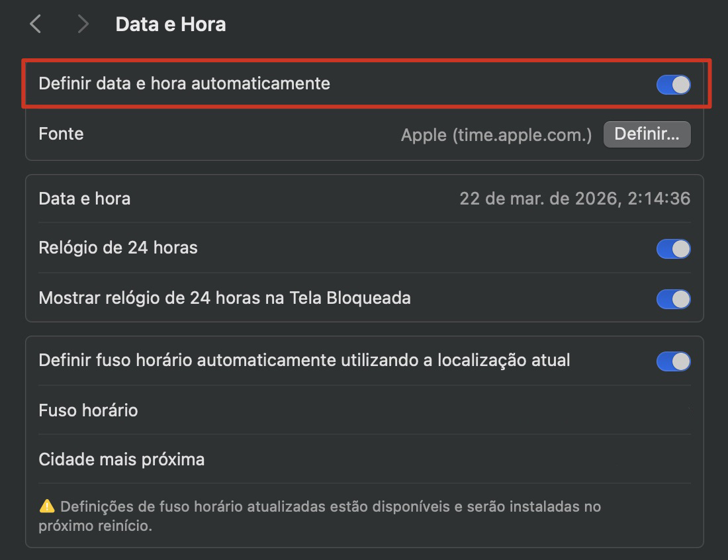Click the 'Fonte' label
728x560 pixels.
coord(61,134)
